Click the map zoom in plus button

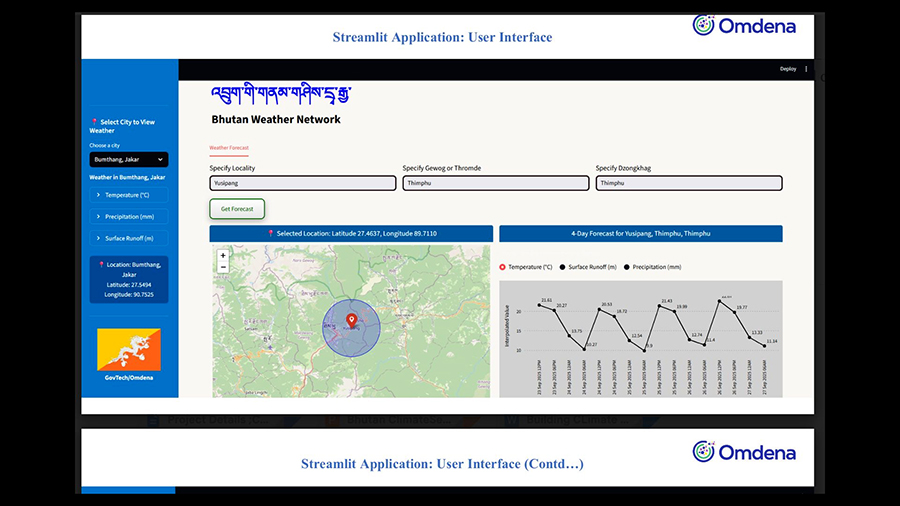223,256
